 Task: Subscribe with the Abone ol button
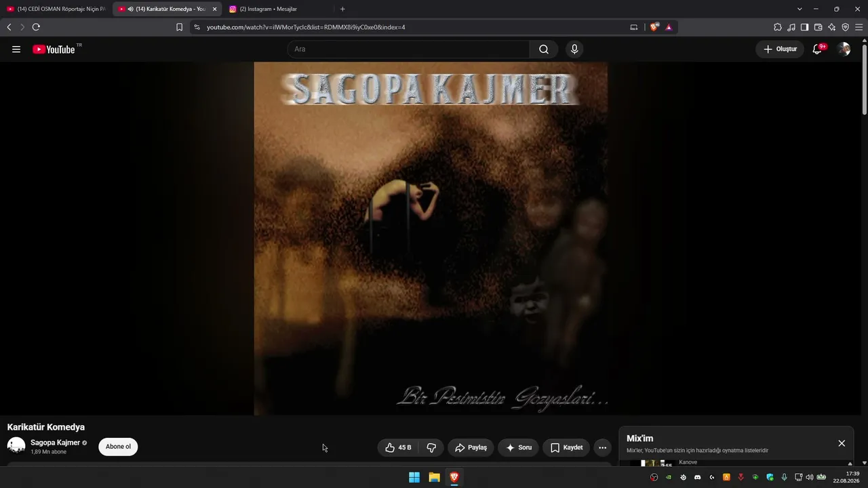118,447
